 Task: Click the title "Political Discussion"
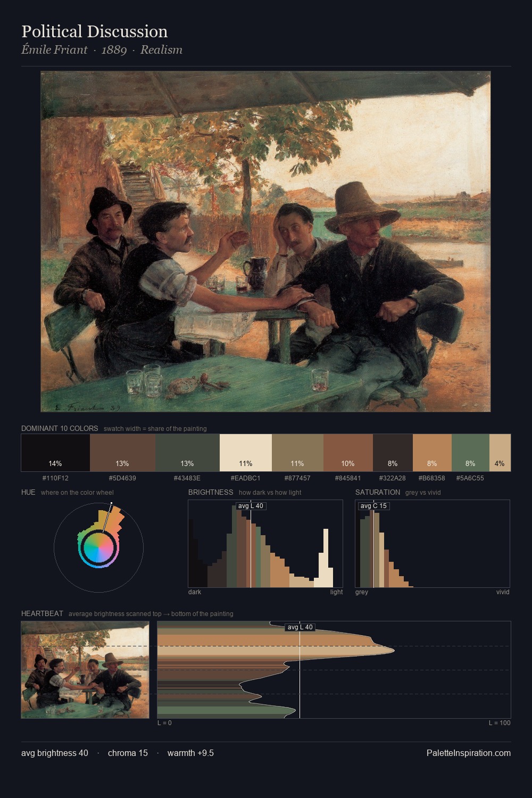click(x=95, y=31)
